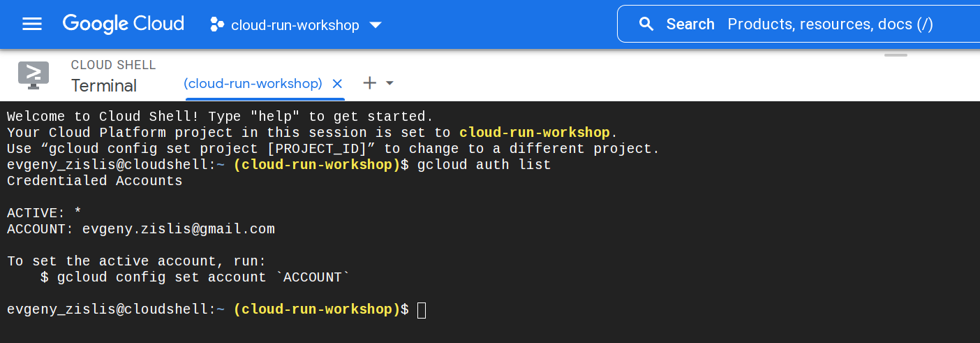
Task: Click the Cloud Shell terminal icon
Action: pos(34,75)
